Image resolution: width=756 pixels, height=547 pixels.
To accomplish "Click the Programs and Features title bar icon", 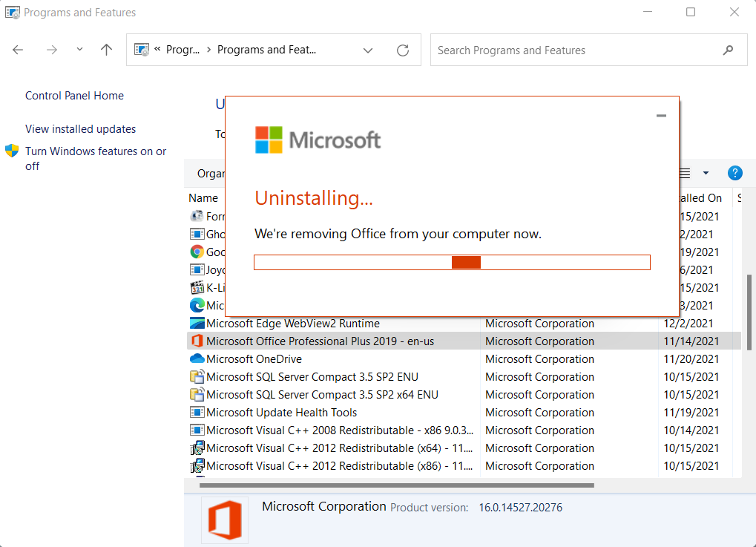I will click(13, 12).
